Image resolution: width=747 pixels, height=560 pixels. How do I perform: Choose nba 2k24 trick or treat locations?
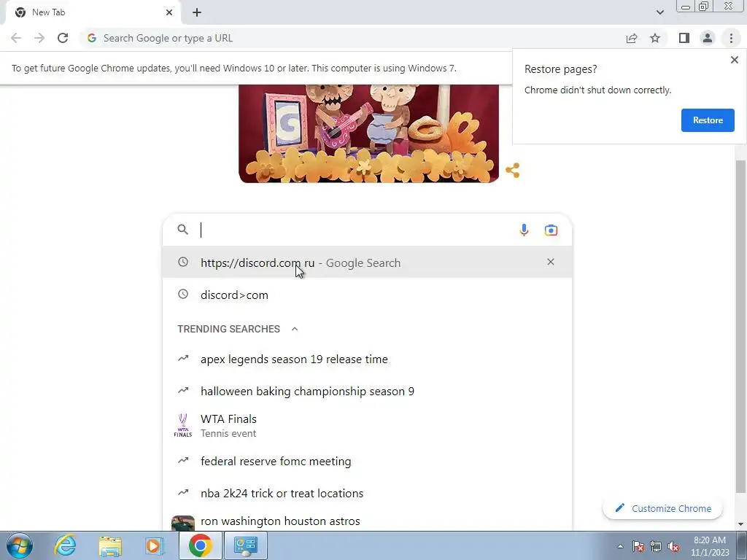pyautogui.click(x=367, y=493)
